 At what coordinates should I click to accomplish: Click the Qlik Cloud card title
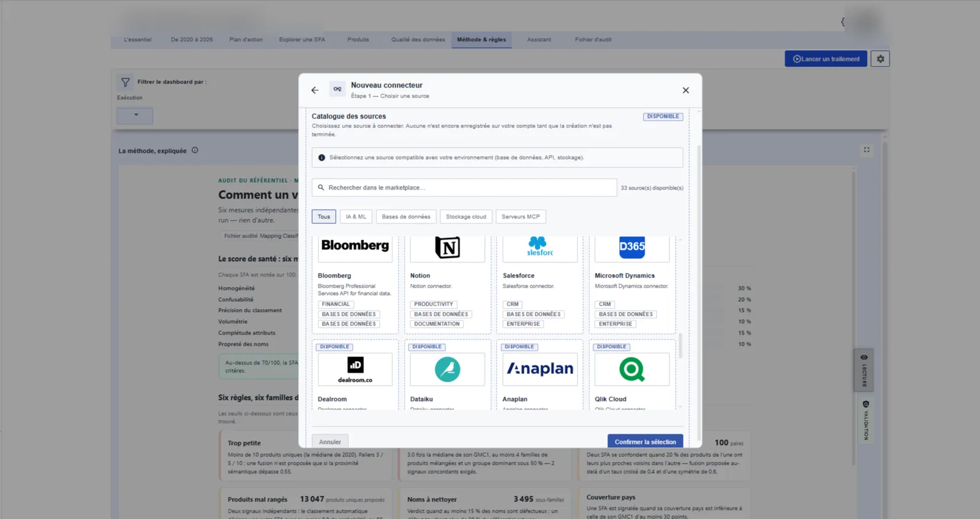coord(611,399)
